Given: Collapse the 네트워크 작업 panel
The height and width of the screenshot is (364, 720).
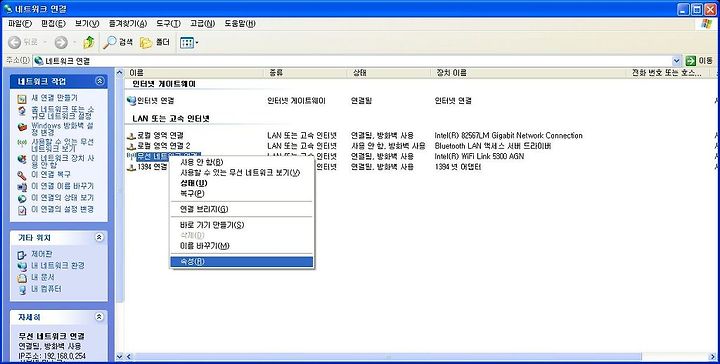Looking at the screenshot, I should [x=99, y=81].
